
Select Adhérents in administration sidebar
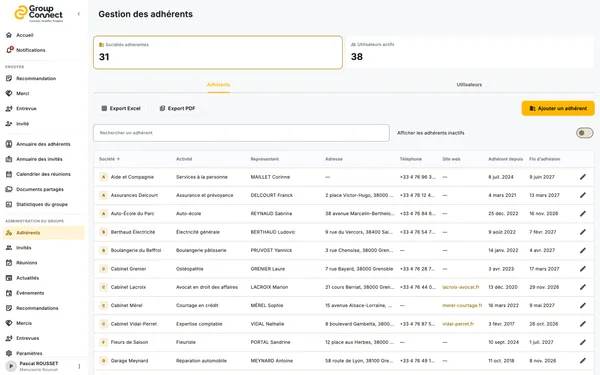(x=44, y=233)
